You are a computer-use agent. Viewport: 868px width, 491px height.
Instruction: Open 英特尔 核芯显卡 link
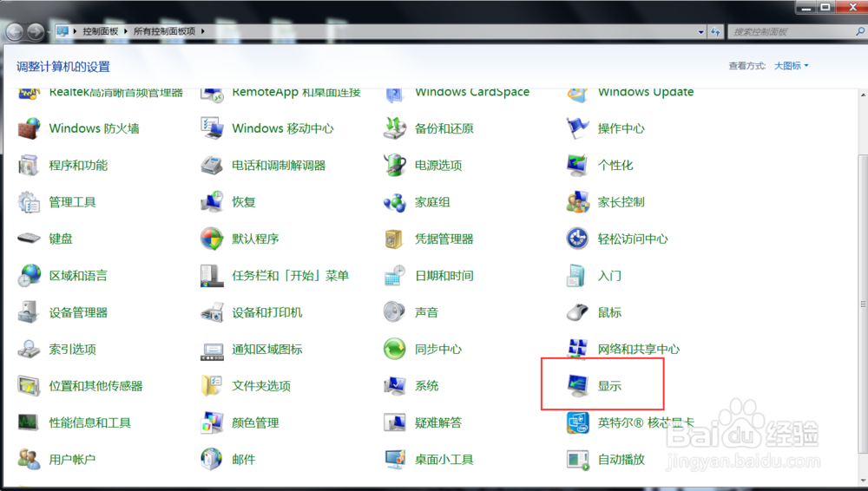point(646,423)
